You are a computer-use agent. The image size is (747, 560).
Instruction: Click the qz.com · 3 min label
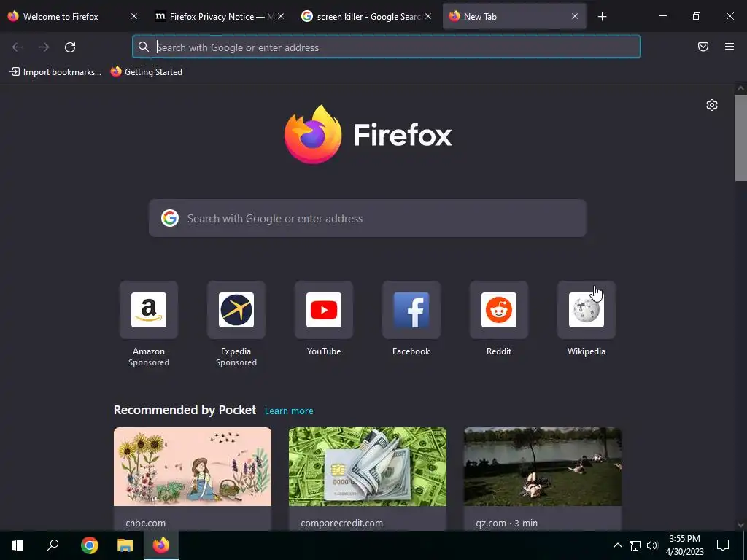pyautogui.click(x=506, y=523)
